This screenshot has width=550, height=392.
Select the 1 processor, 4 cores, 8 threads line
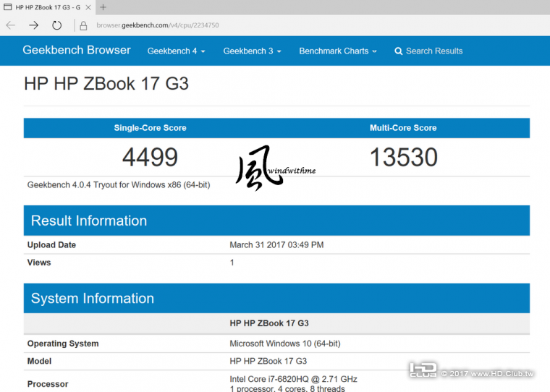point(287,388)
